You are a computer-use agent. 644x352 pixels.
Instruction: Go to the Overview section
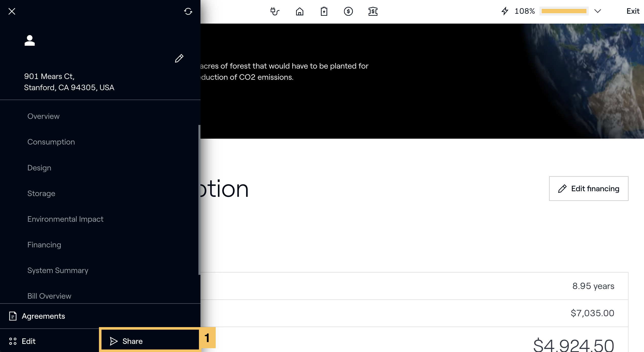43,116
